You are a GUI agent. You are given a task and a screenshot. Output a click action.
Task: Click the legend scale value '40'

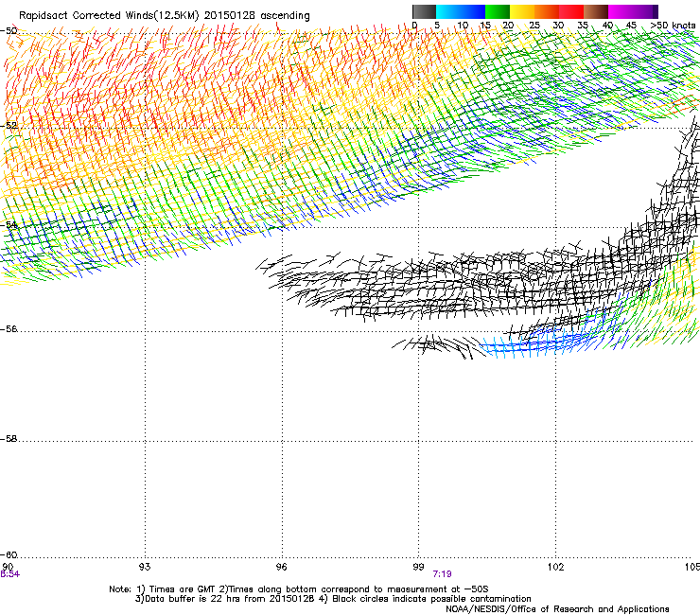tap(607, 26)
